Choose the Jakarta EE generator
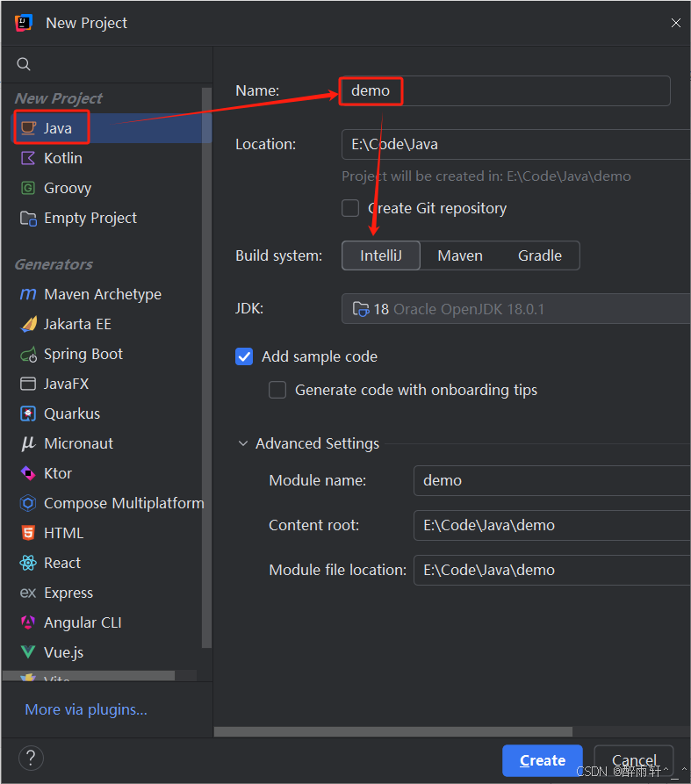 click(x=77, y=324)
